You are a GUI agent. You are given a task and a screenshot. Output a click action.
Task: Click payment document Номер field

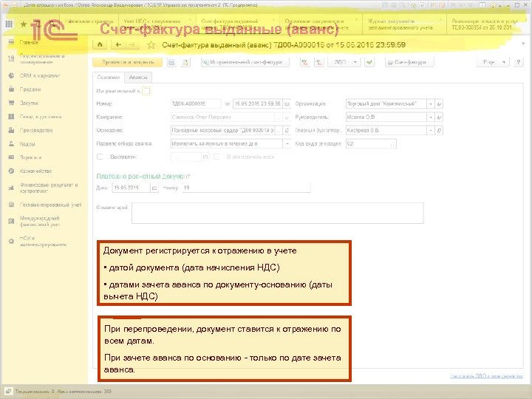(x=246, y=188)
